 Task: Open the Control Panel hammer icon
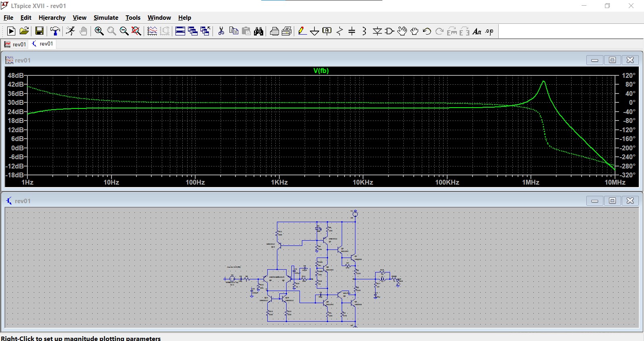pos(55,31)
